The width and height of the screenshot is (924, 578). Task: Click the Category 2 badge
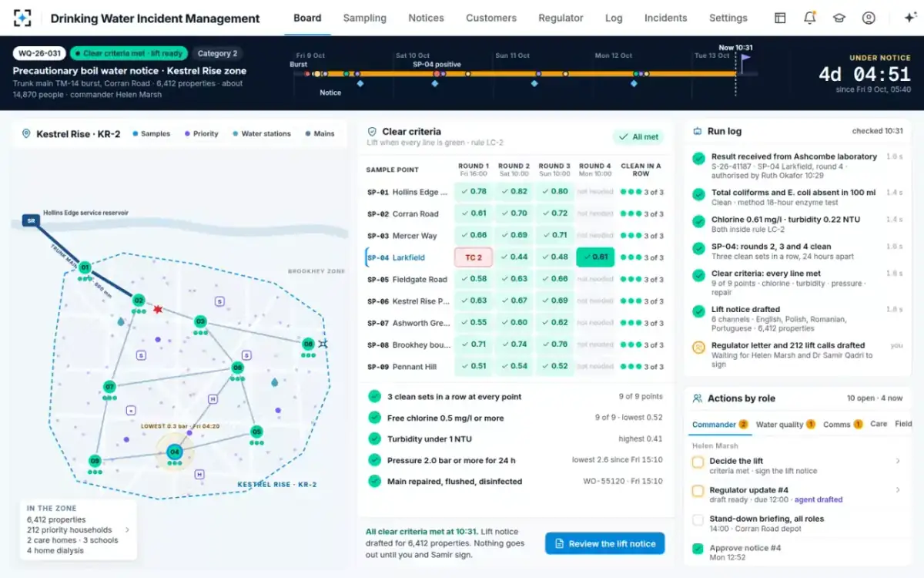pyautogui.click(x=218, y=54)
